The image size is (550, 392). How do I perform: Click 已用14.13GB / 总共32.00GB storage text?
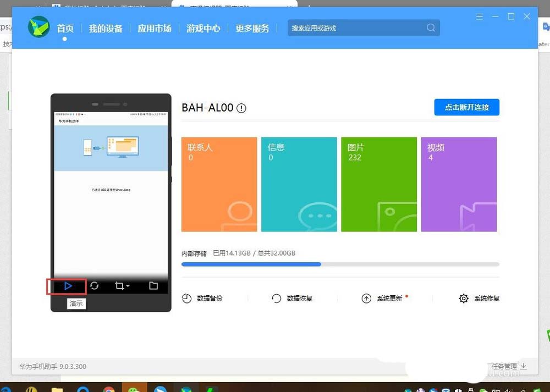point(254,253)
